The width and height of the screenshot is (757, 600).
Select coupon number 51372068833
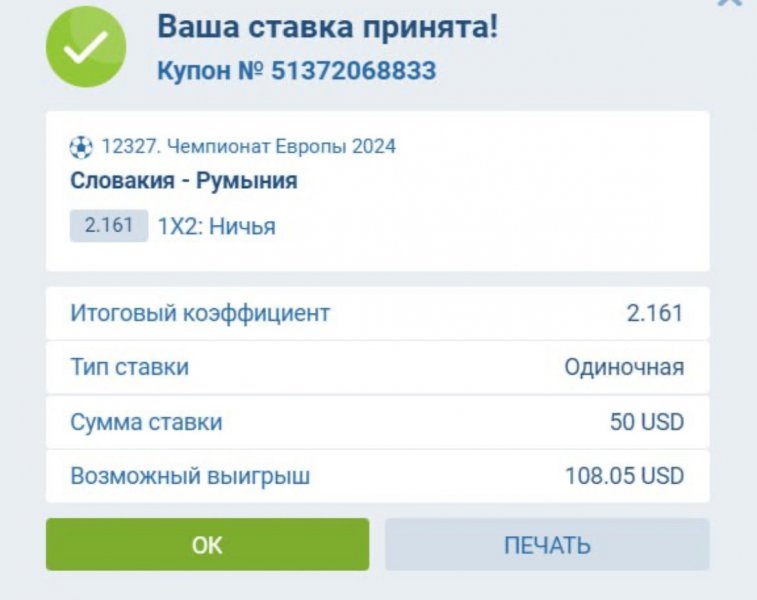pos(296,71)
